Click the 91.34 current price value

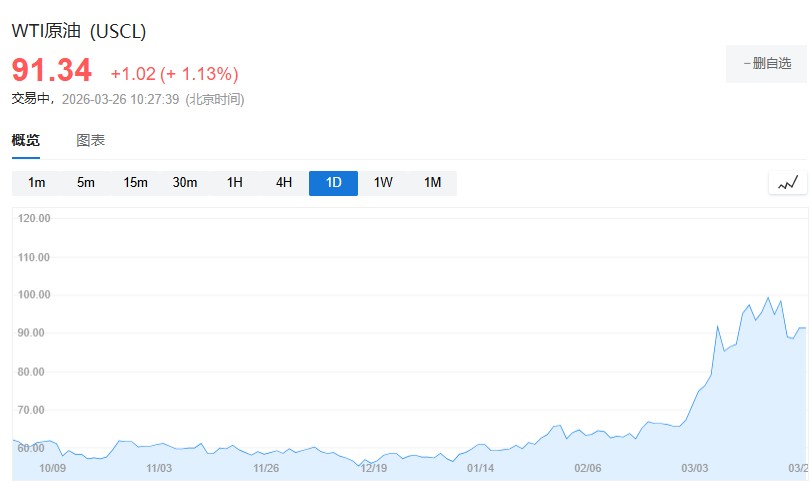tap(52, 71)
